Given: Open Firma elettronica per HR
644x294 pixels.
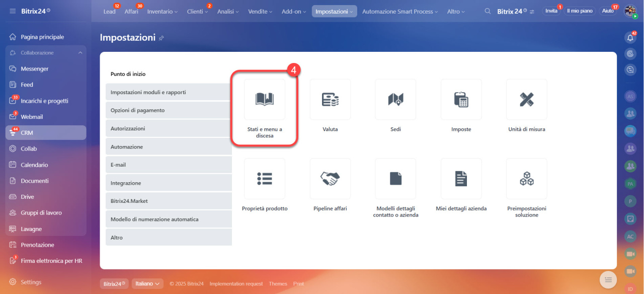Looking at the screenshot, I should pos(46,261).
